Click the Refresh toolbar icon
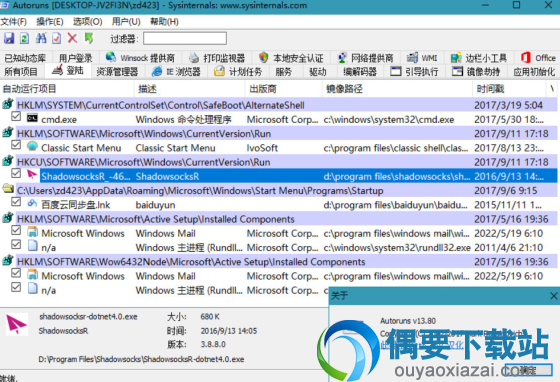 click(24, 38)
